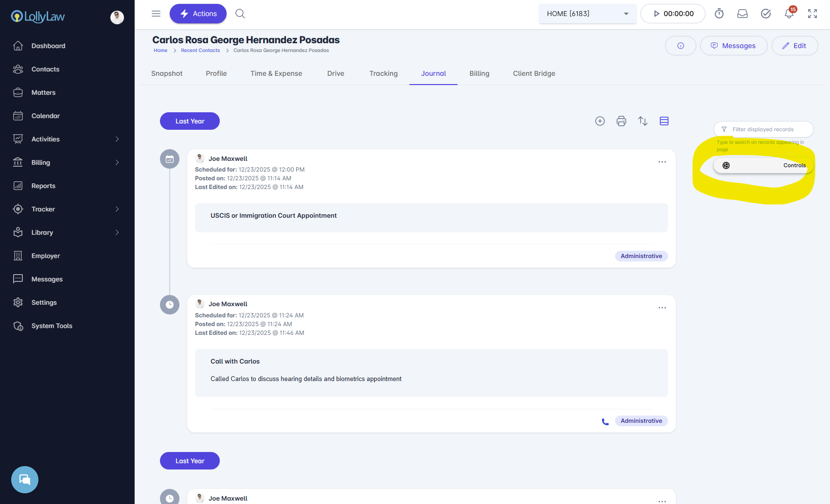Image resolution: width=830 pixels, height=504 pixels.
Task: Open the Controls panel
Action: [763, 165]
